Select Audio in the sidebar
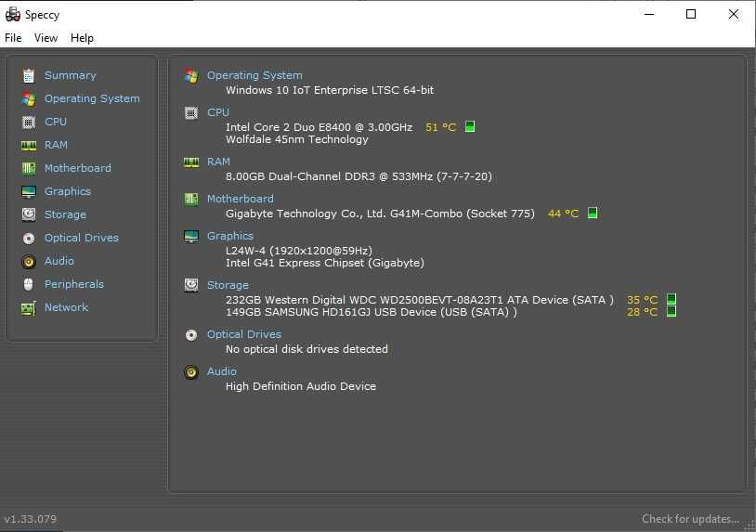The image size is (756, 532). (x=59, y=261)
